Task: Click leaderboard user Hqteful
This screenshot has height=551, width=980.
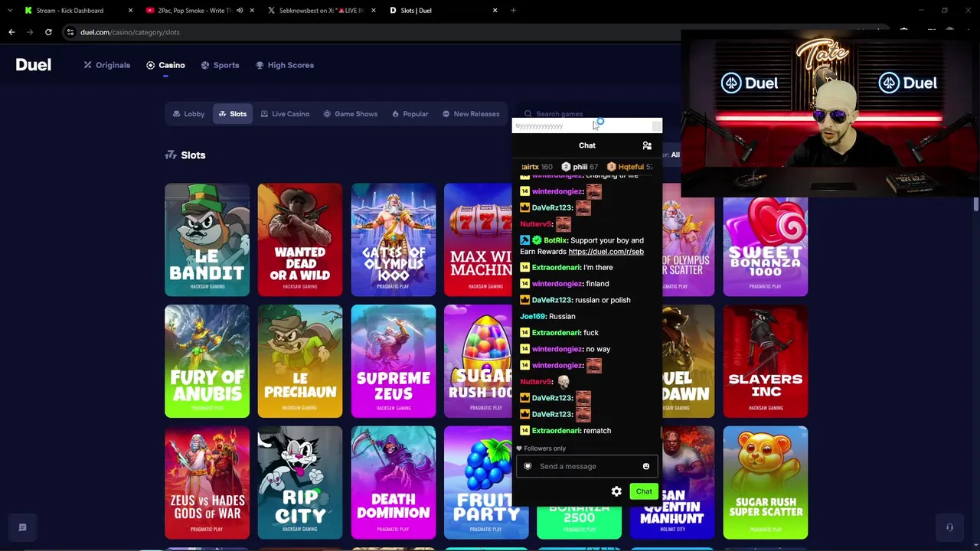Action: point(630,167)
